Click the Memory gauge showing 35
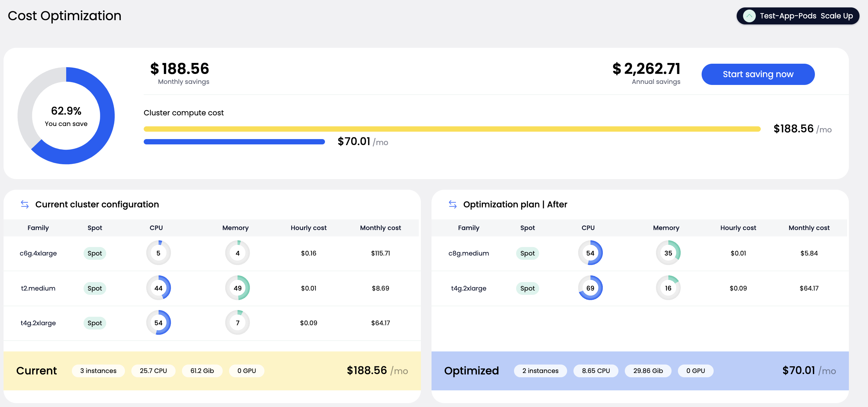Viewport: 868px width, 407px height. pyautogui.click(x=668, y=253)
